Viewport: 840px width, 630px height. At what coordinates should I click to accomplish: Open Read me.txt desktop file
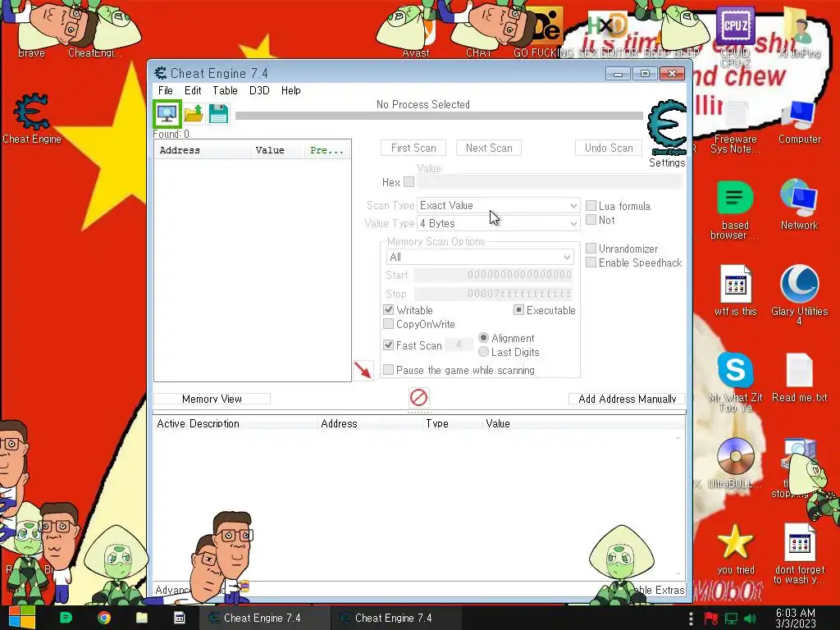pos(799,377)
